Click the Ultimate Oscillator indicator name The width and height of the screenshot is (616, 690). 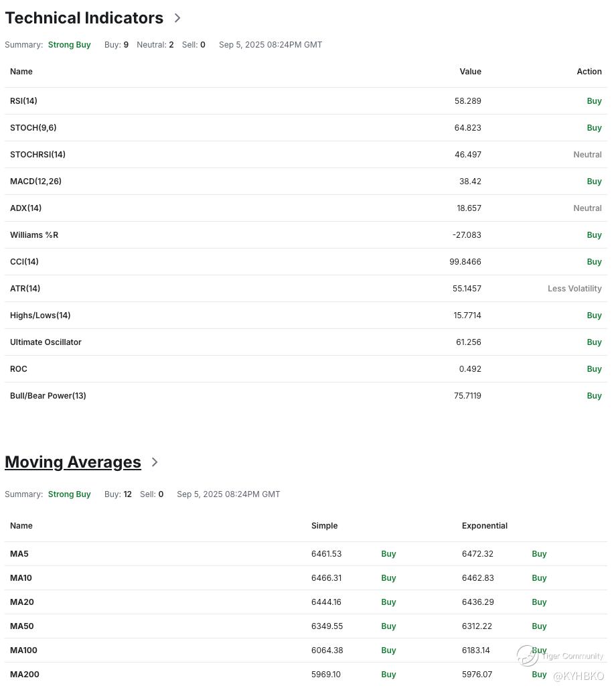(46, 342)
